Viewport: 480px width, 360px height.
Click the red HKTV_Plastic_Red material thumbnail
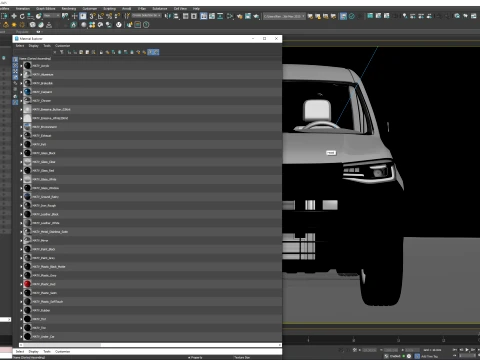click(27, 284)
